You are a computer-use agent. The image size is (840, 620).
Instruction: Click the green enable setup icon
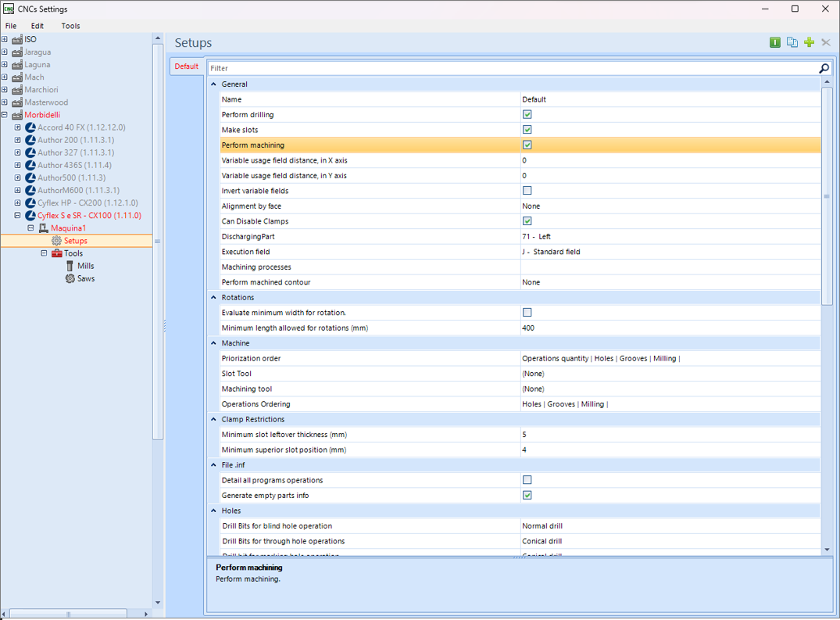(x=774, y=42)
